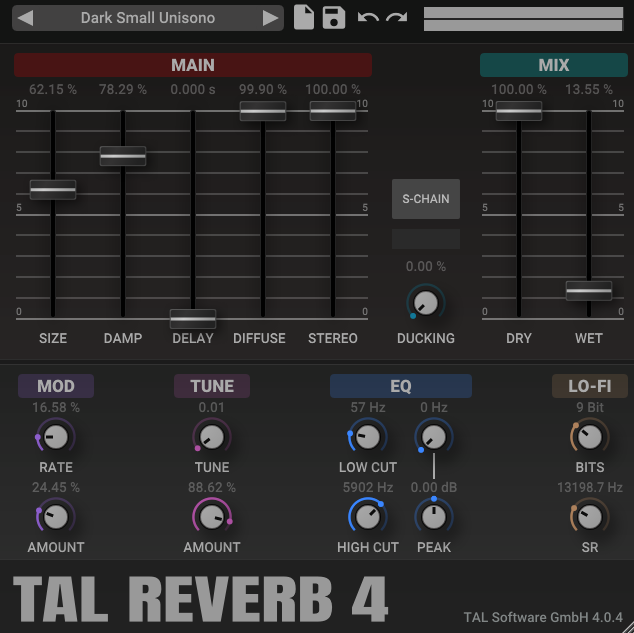Open the Dark Small Unisono preset dropdown

coord(148,18)
